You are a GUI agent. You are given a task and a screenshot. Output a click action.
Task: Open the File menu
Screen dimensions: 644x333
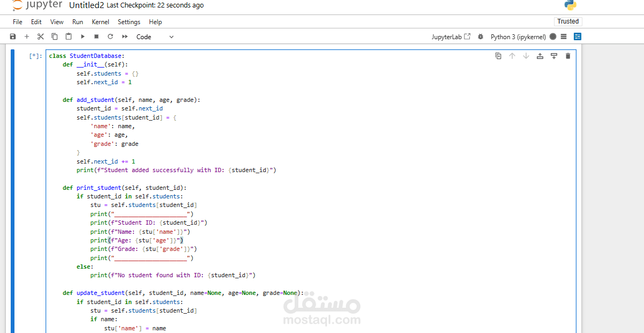click(18, 22)
